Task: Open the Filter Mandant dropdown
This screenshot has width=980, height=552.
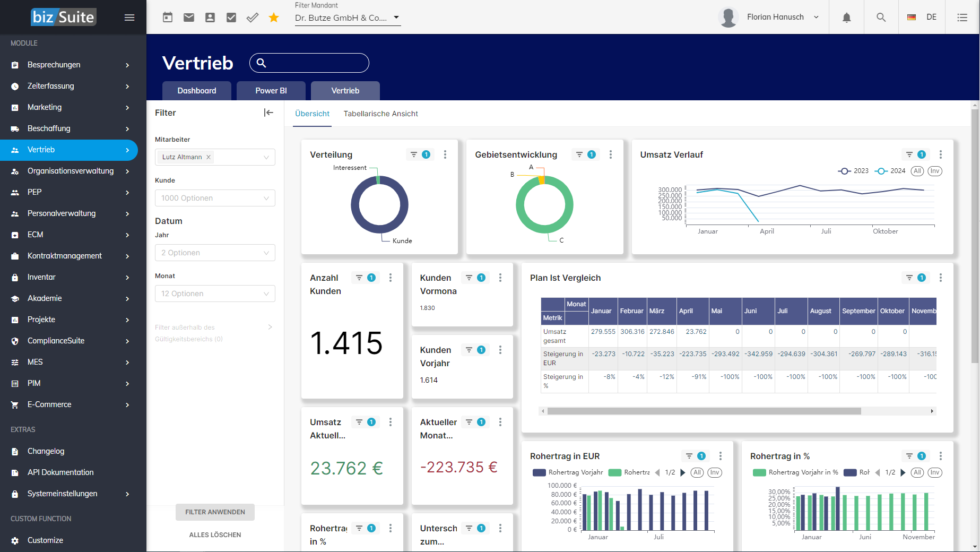Action: pyautogui.click(x=347, y=18)
